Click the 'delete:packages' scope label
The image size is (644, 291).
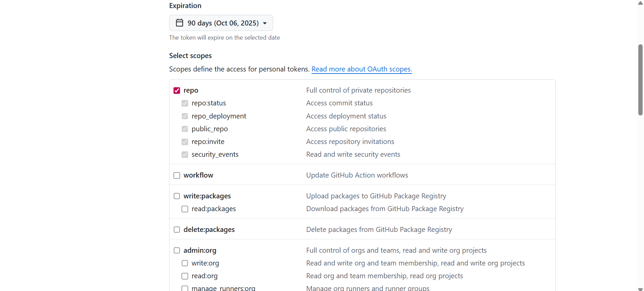point(209,230)
